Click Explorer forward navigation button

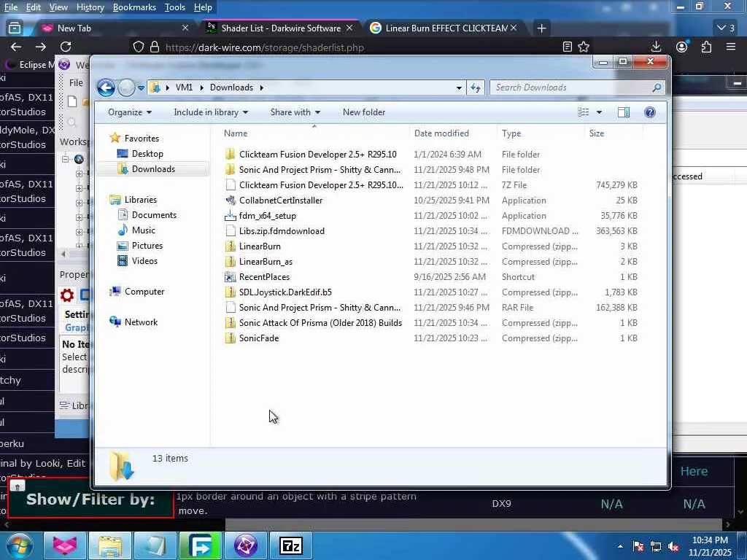pyautogui.click(x=126, y=87)
